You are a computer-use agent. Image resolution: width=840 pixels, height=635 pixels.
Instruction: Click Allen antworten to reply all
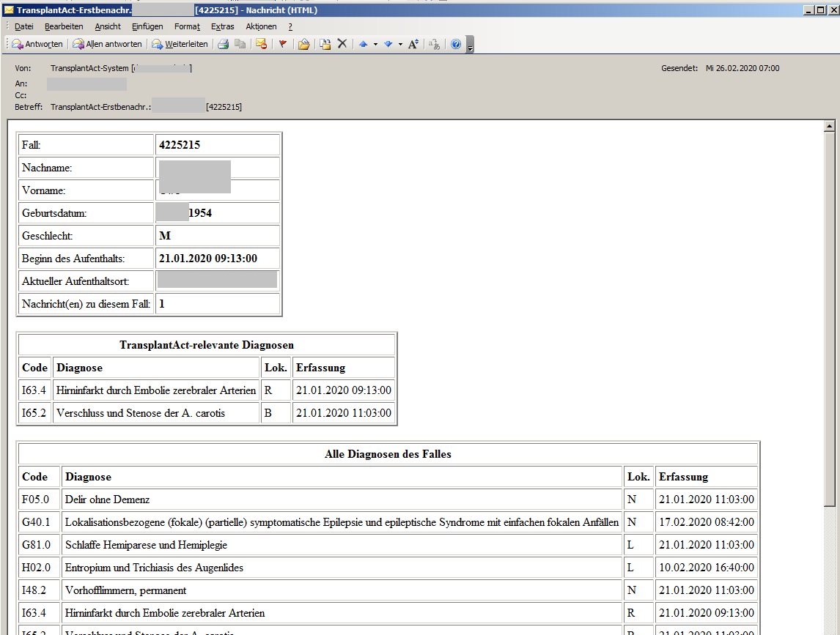tap(107, 44)
